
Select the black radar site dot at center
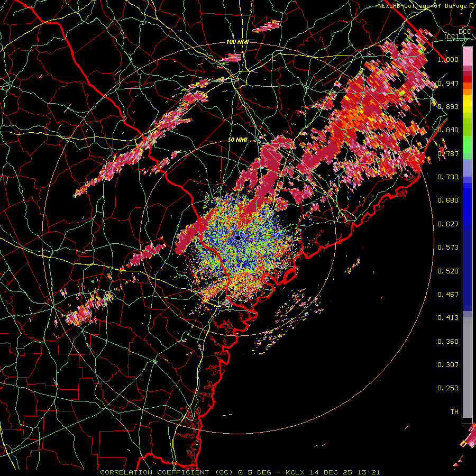tap(238, 237)
